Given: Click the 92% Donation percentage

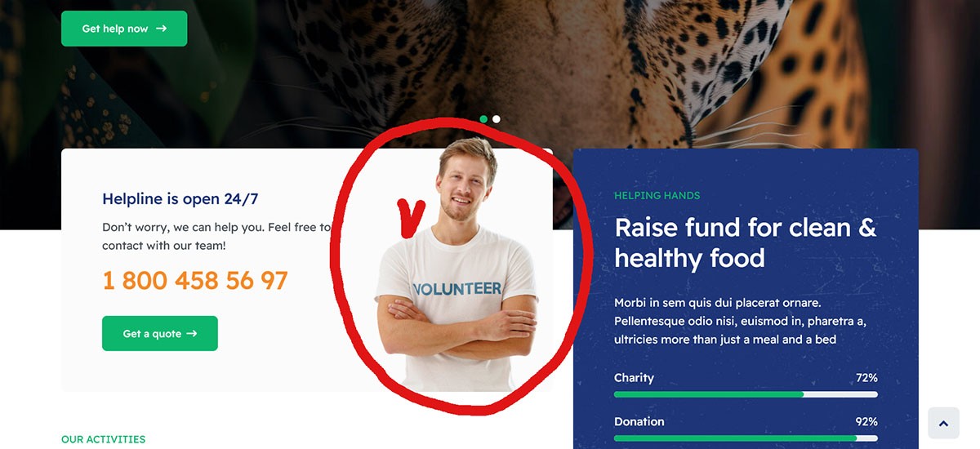Looking at the screenshot, I should point(866,422).
